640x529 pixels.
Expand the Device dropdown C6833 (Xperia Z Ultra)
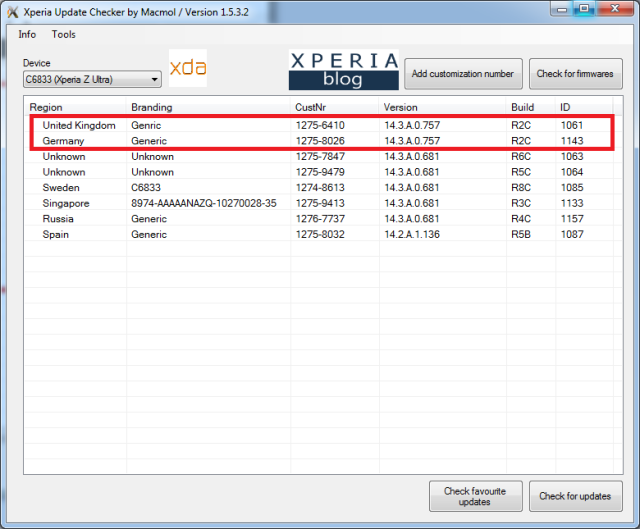point(92,79)
